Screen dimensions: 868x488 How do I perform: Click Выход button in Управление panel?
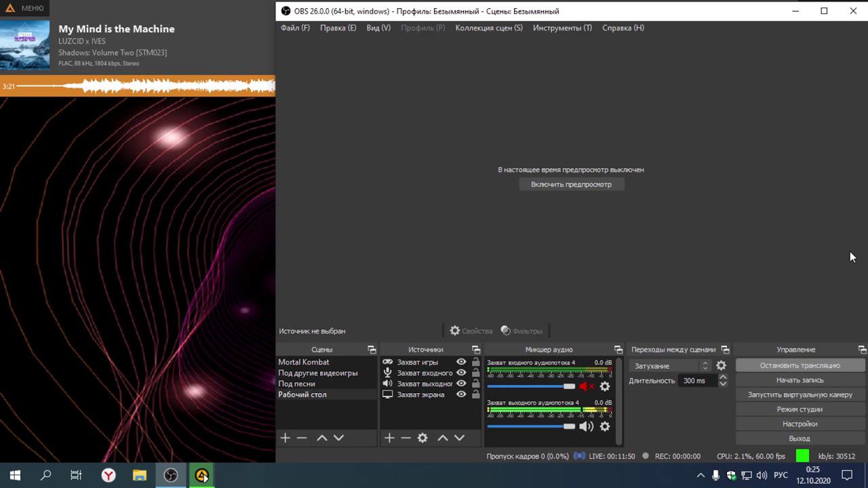tap(800, 439)
